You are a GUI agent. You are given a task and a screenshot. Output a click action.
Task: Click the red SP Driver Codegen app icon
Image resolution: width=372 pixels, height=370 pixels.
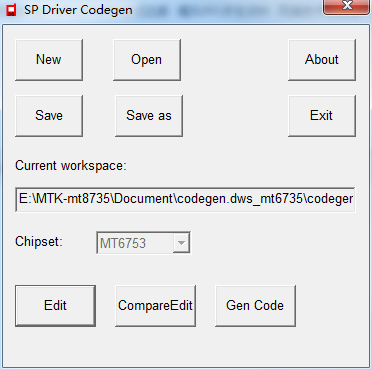point(11,10)
